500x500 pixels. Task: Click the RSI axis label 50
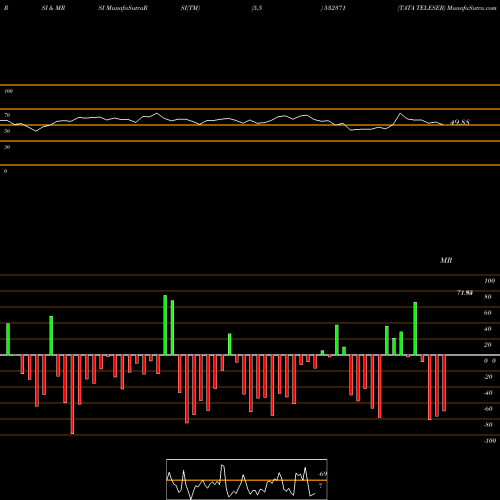coord(7,131)
